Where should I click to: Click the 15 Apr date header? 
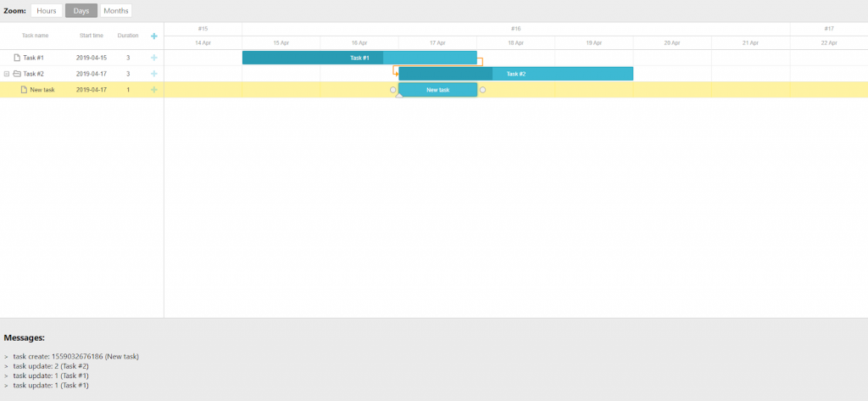click(x=281, y=42)
